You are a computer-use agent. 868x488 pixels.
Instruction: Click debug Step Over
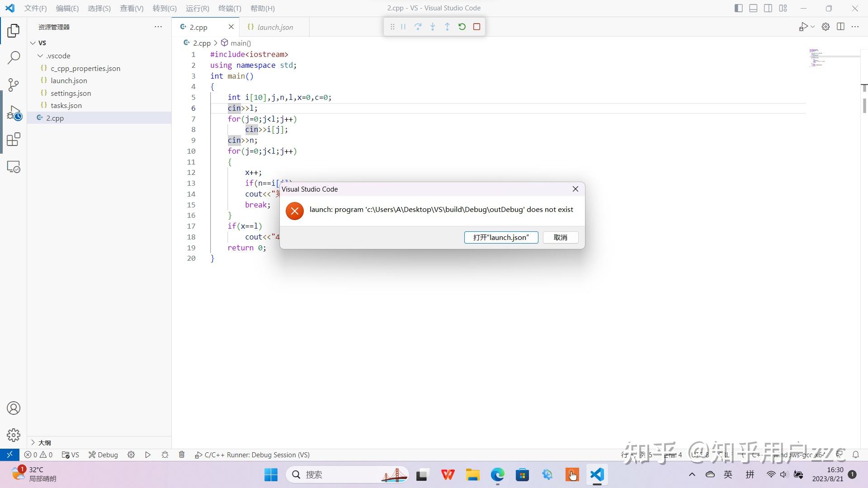tap(418, 27)
